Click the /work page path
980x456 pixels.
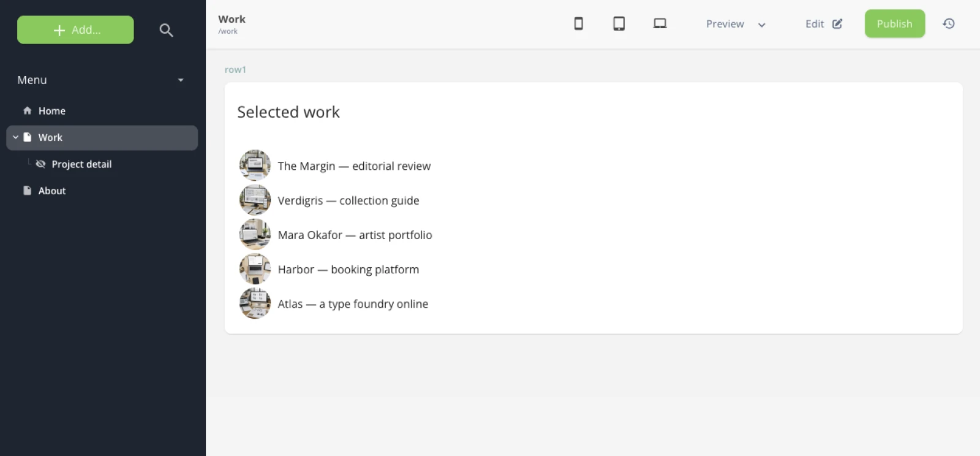point(228,31)
